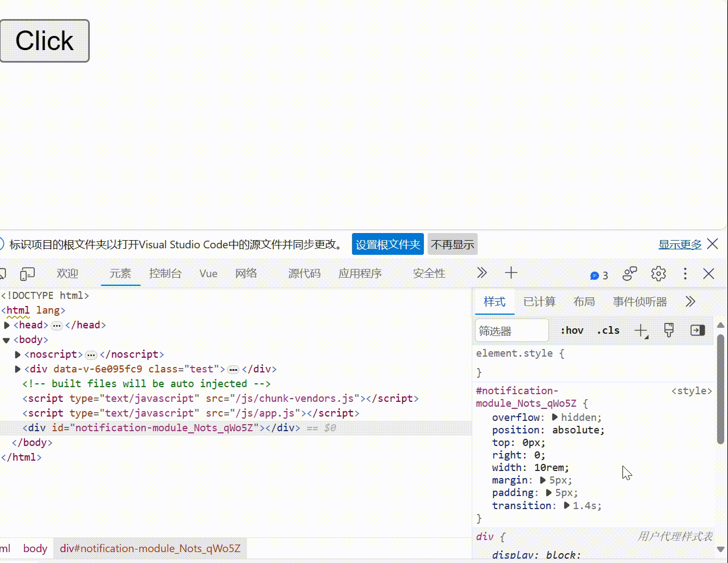Click the element.style rule header
The height and width of the screenshot is (563, 728).
520,353
